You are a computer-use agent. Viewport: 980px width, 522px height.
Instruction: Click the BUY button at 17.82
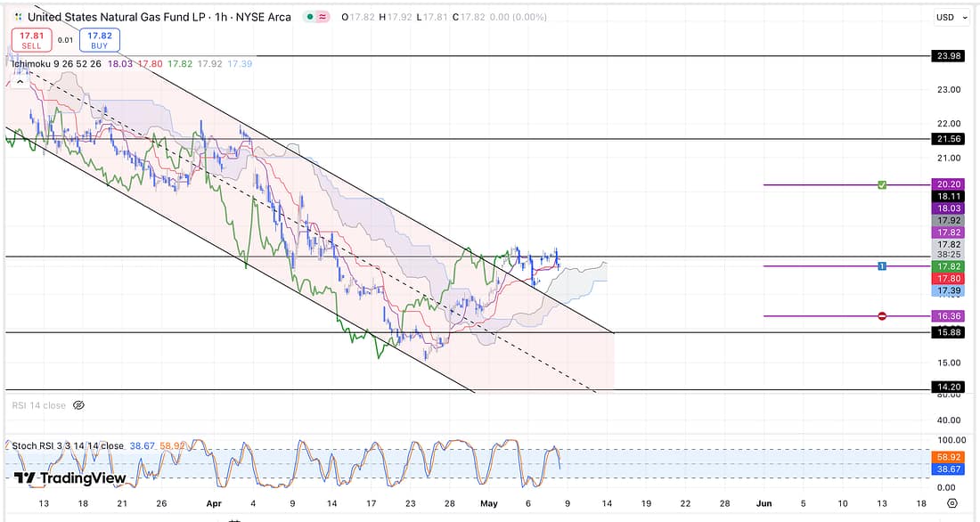[x=99, y=39]
